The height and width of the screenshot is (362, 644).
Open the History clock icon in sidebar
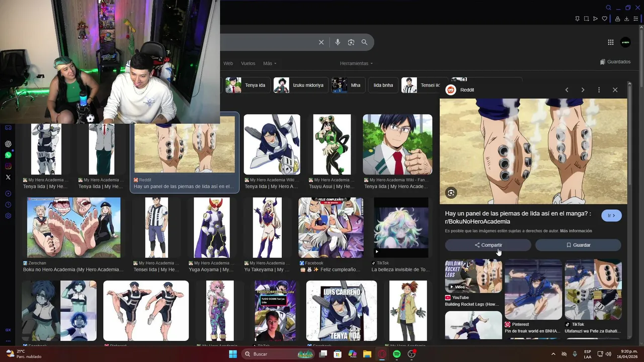point(8,205)
